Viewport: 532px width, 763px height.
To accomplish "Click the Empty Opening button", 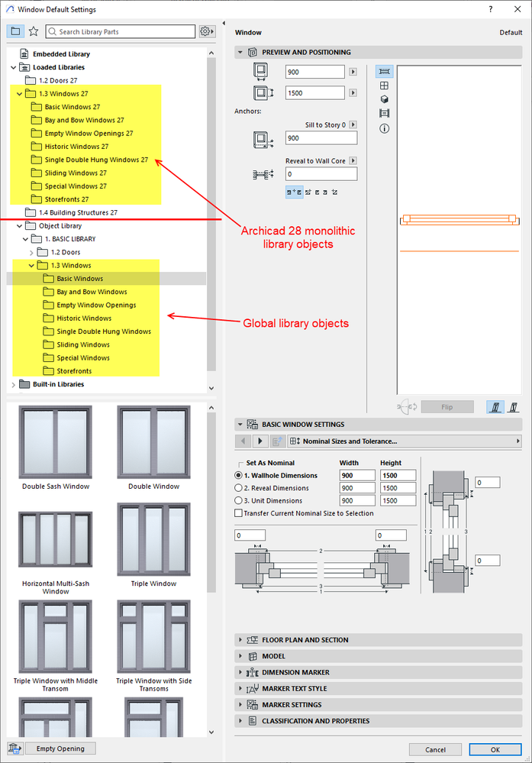I will [x=60, y=748].
